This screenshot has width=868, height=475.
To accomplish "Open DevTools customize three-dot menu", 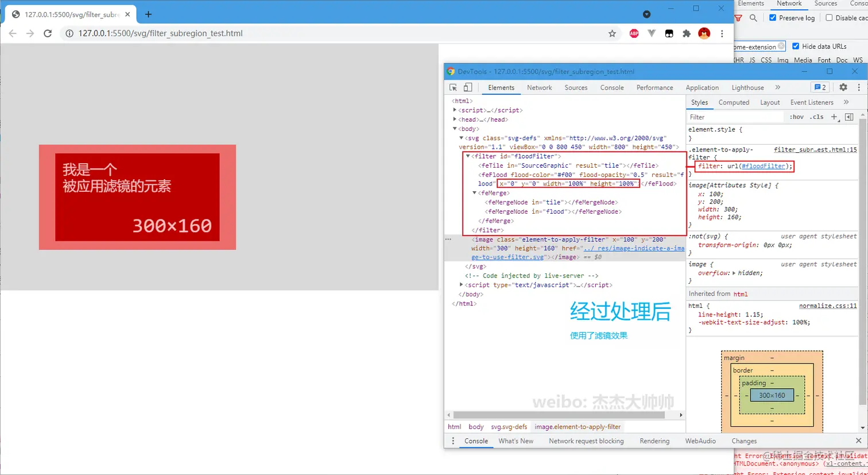I will tap(859, 87).
